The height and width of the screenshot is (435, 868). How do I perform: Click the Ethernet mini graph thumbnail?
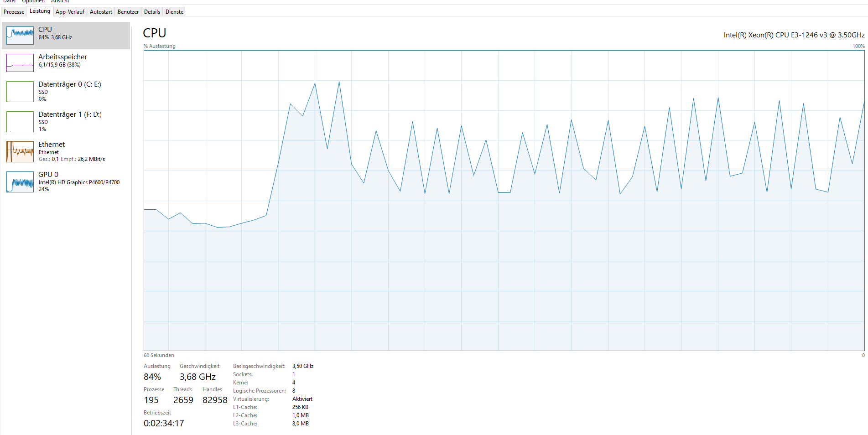20,152
